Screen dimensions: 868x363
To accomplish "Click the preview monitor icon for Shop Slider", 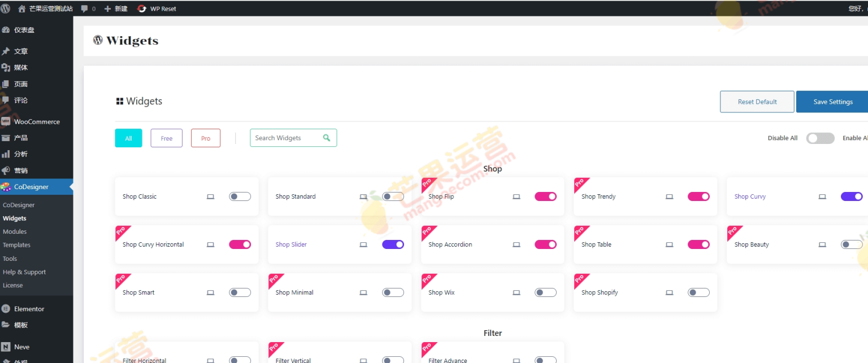I will (363, 244).
